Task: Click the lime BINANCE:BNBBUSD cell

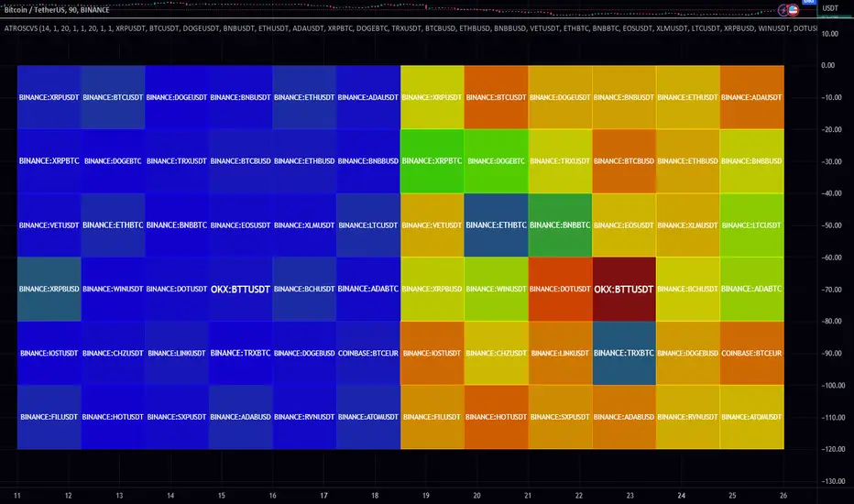Action: 751,161
